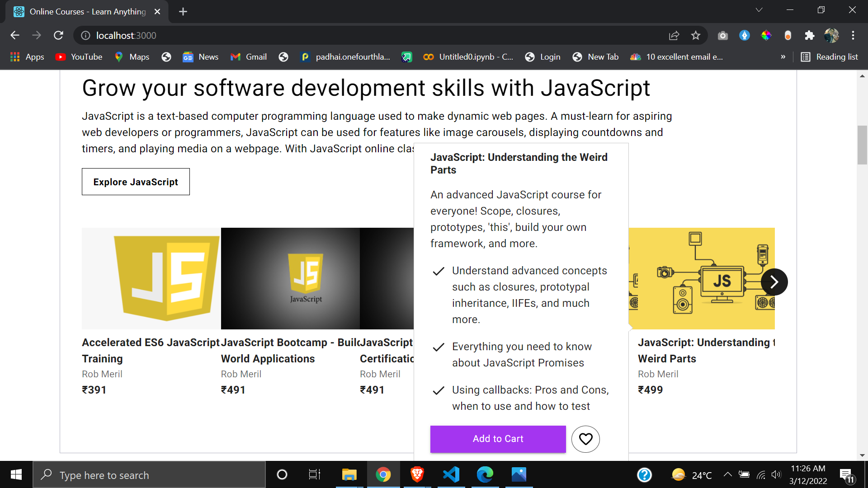Open Brave browser from the taskbar
Image resolution: width=868 pixels, height=488 pixels.
coord(417,474)
